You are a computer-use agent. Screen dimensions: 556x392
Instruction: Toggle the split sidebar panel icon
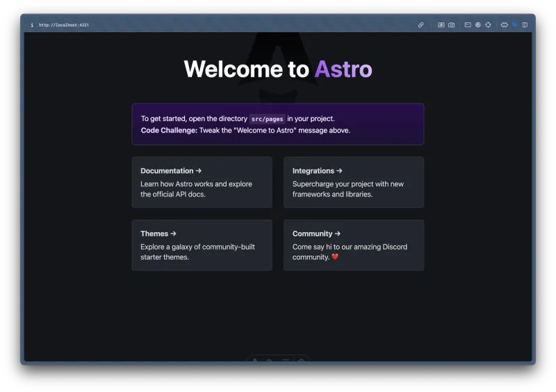pyautogui.click(x=525, y=25)
